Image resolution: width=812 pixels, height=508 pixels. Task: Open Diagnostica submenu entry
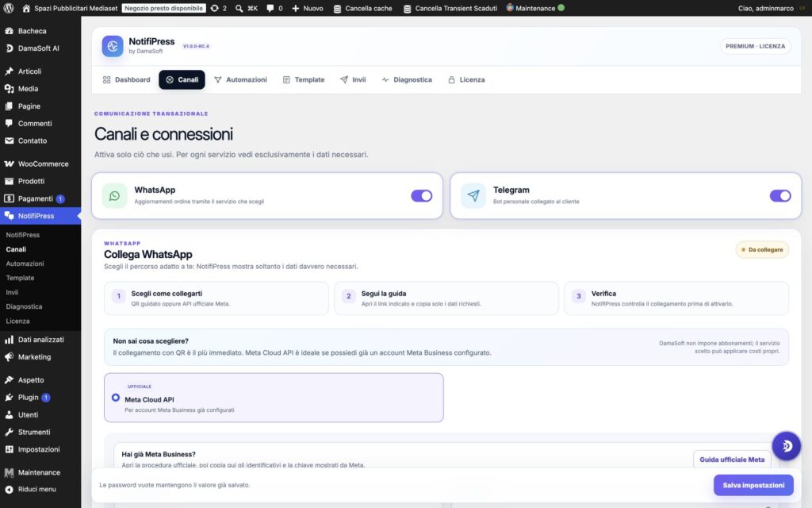click(25, 306)
